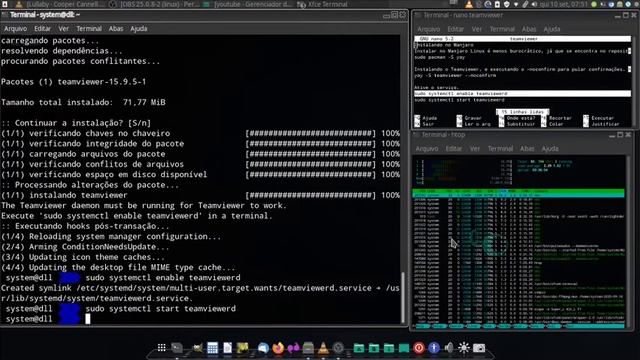Image resolution: width=640 pixels, height=360 pixels.
Task: Click the green header row in htop
Action: 518,191
